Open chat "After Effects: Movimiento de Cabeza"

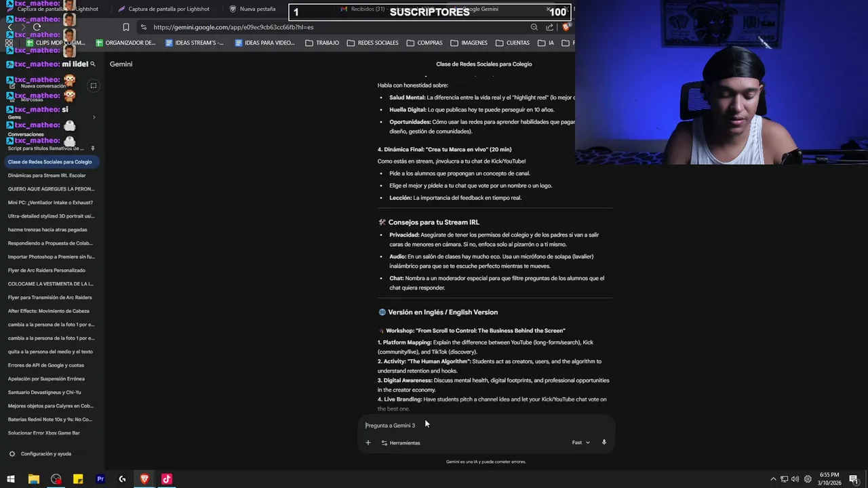(50, 311)
